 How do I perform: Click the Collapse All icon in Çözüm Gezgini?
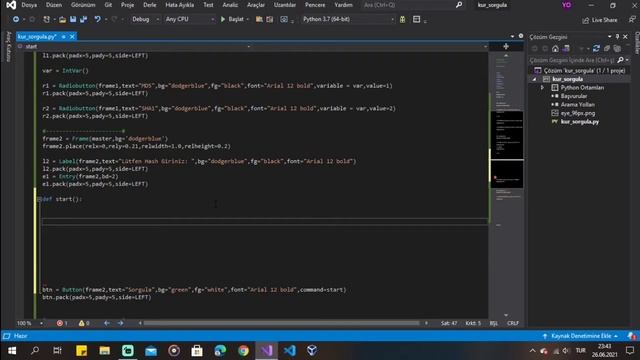pos(607,49)
